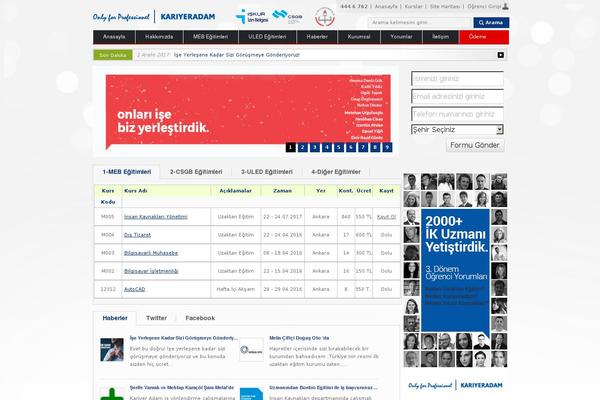
Task: Open the first news item thumbnail
Action: pyautogui.click(x=112, y=349)
